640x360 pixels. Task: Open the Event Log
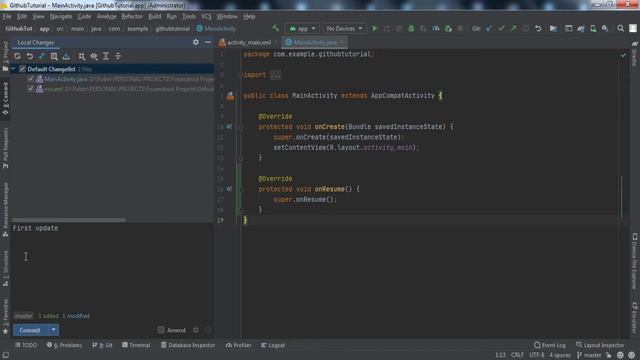(x=549, y=345)
